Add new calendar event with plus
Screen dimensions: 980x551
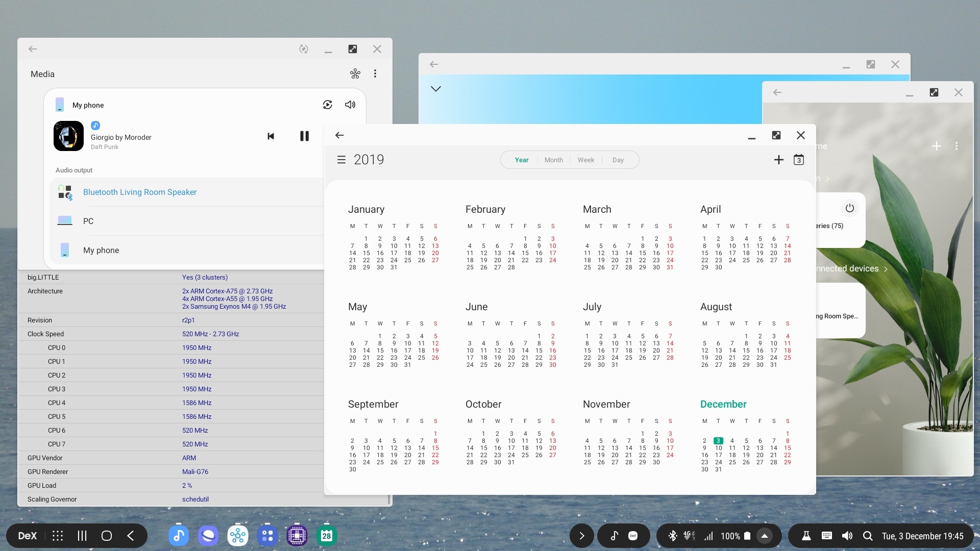click(x=778, y=160)
